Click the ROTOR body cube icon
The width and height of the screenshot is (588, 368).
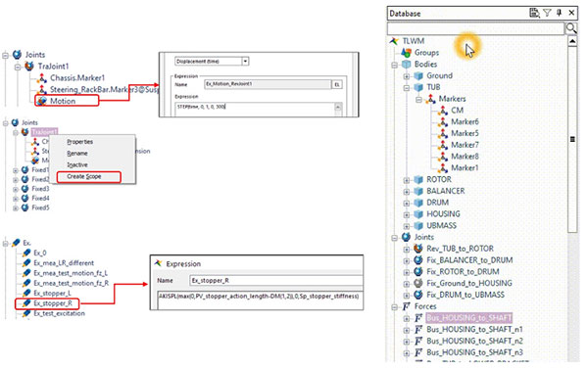[x=418, y=180]
